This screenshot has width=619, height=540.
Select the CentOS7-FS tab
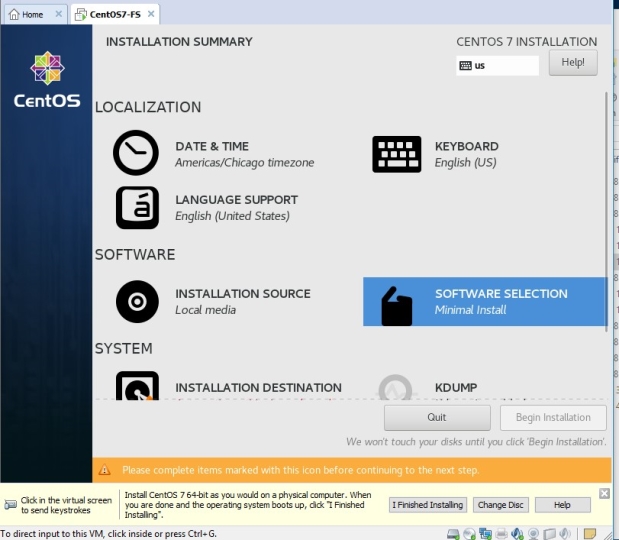tap(108, 14)
